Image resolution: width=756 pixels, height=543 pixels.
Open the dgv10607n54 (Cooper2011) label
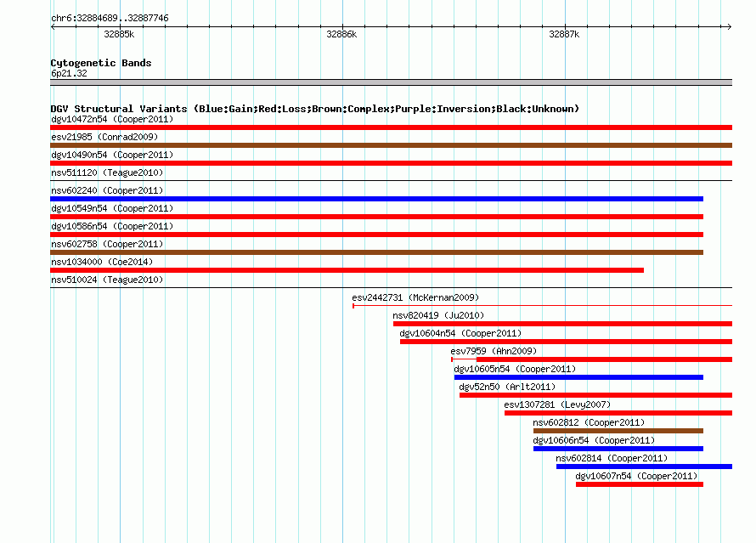[636, 476]
